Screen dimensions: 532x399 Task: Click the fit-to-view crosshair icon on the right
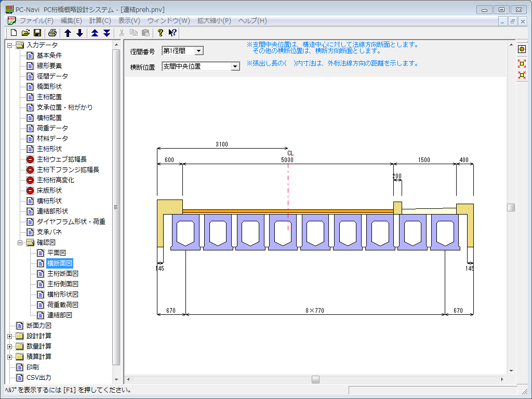pyautogui.click(x=522, y=49)
